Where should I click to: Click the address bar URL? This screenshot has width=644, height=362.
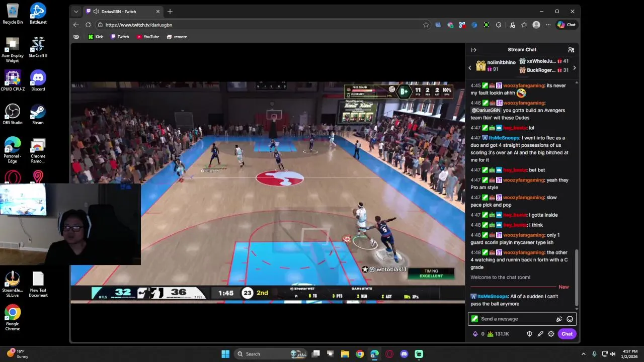[x=139, y=25]
